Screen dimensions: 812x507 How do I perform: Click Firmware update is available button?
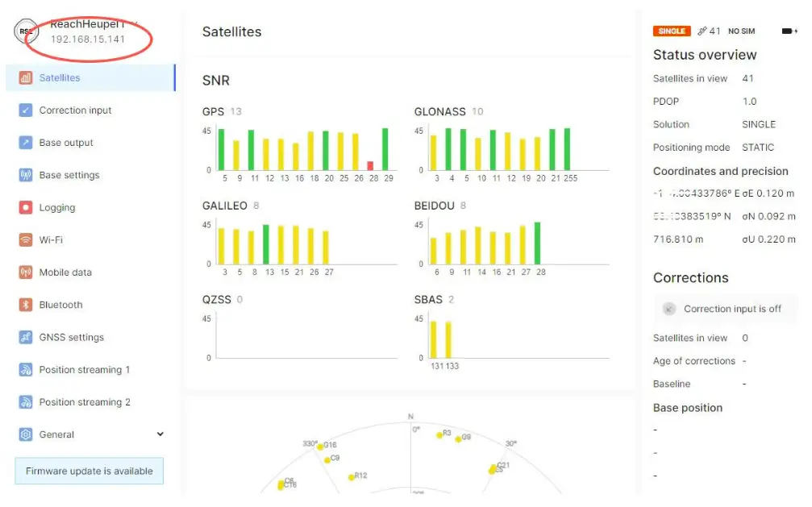point(89,471)
